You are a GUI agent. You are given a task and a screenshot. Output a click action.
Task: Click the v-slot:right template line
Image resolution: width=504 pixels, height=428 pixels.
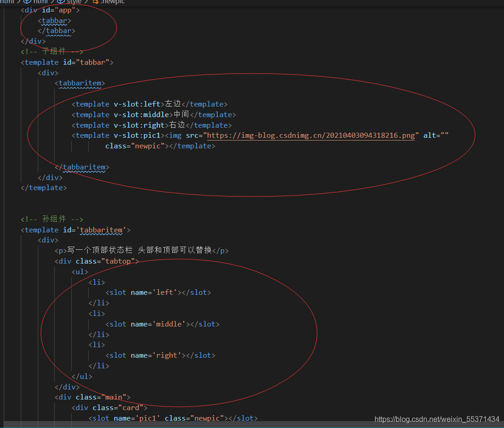(x=151, y=125)
